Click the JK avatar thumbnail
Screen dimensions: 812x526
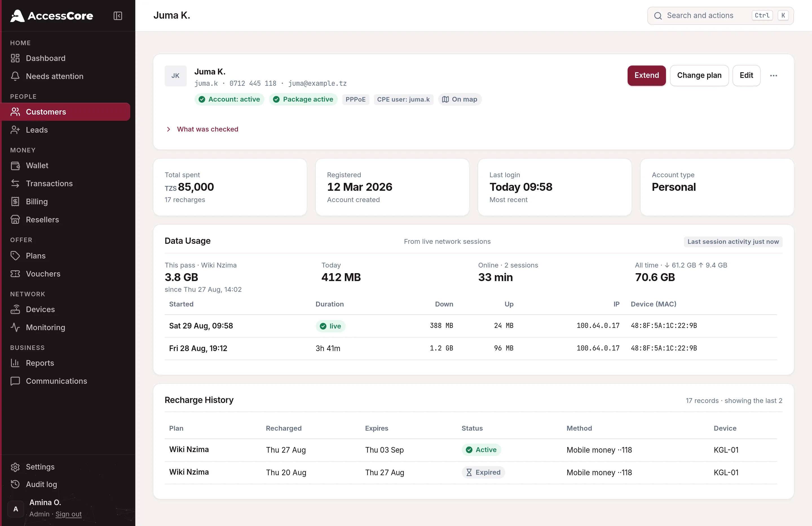tap(175, 76)
